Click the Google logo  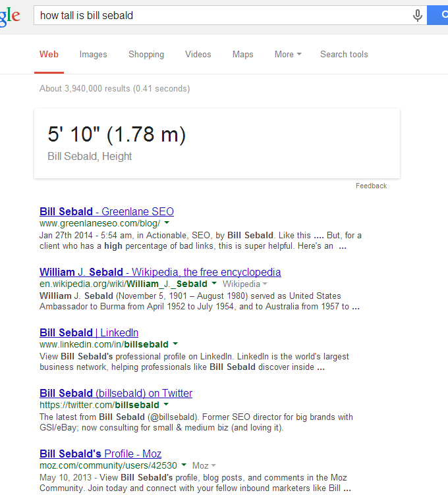click(x=9, y=16)
